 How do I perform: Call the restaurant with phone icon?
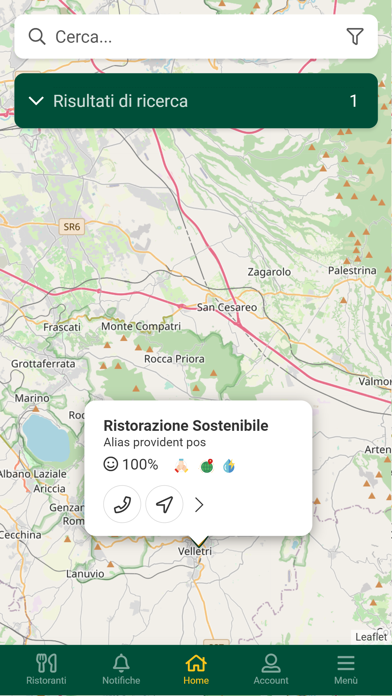click(x=122, y=504)
